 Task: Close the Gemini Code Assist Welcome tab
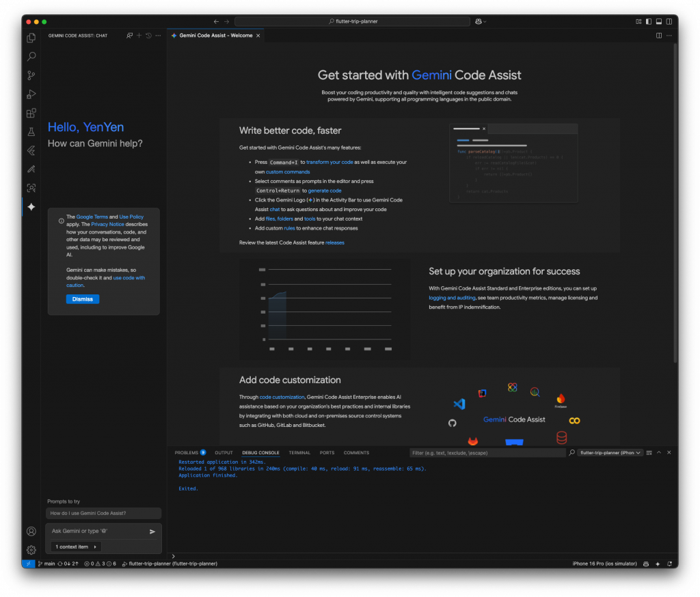pyautogui.click(x=258, y=36)
